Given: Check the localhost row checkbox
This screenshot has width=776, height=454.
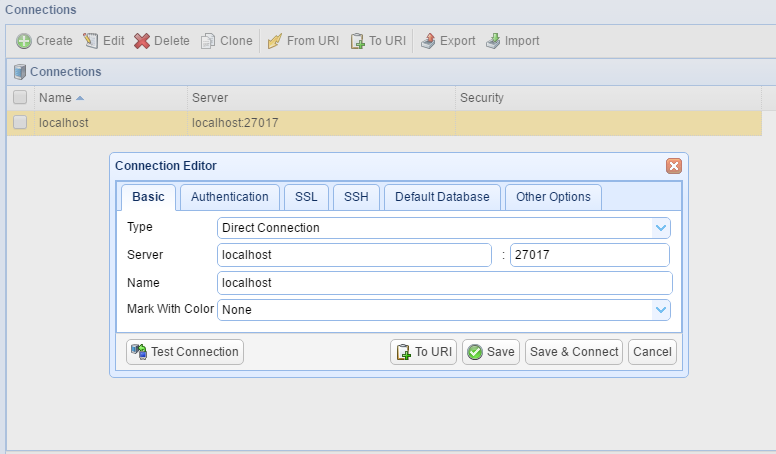Looking at the screenshot, I should coord(20,122).
